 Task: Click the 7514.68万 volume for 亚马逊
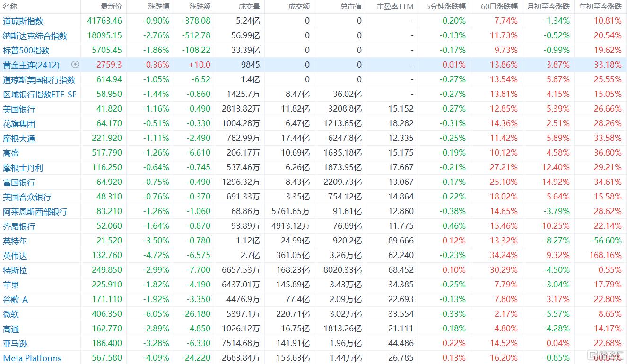click(x=241, y=343)
